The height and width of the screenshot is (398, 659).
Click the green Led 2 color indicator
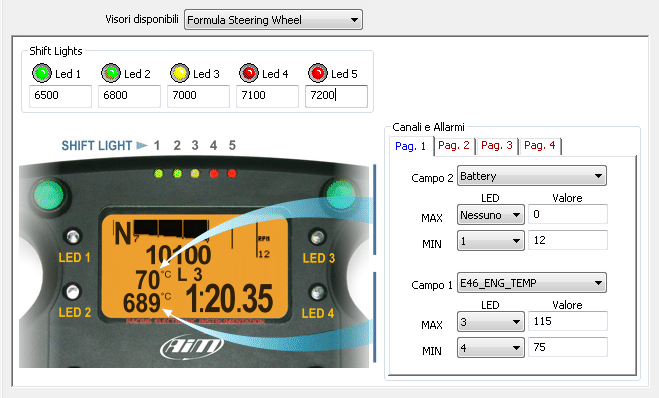111,73
